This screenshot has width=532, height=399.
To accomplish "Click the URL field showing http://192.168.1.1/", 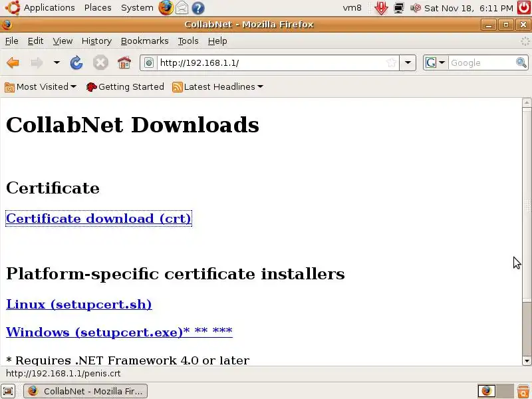I will (271, 63).
